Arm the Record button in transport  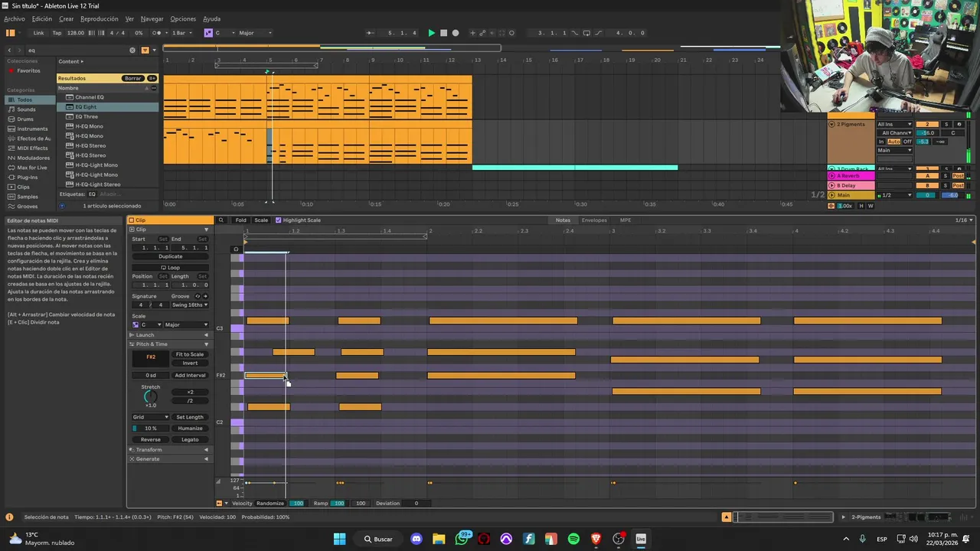coord(456,33)
